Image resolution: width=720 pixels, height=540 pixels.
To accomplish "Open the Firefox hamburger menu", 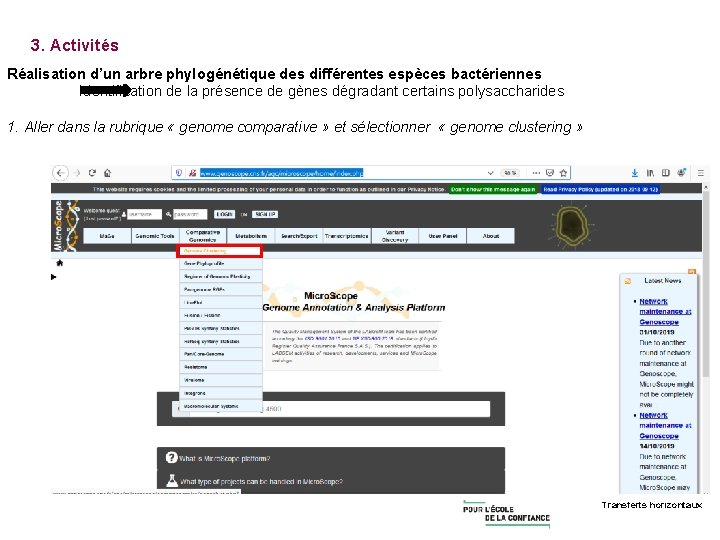I will pos(701,173).
